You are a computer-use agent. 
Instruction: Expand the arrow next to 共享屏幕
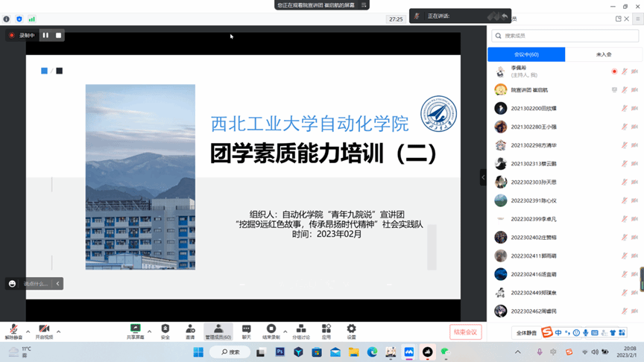pyautogui.click(x=149, y=331)
